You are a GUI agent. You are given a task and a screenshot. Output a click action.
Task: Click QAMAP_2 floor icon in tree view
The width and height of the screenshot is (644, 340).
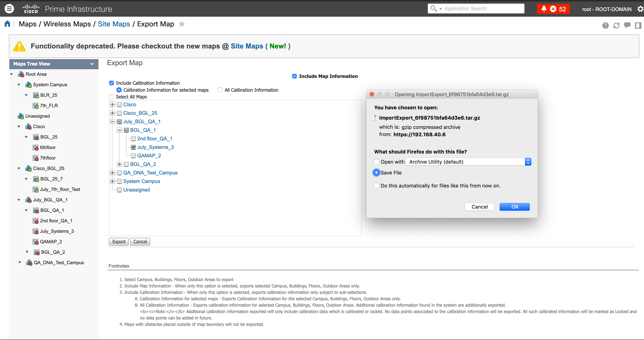pyautogui.click(x=35, y=242)
